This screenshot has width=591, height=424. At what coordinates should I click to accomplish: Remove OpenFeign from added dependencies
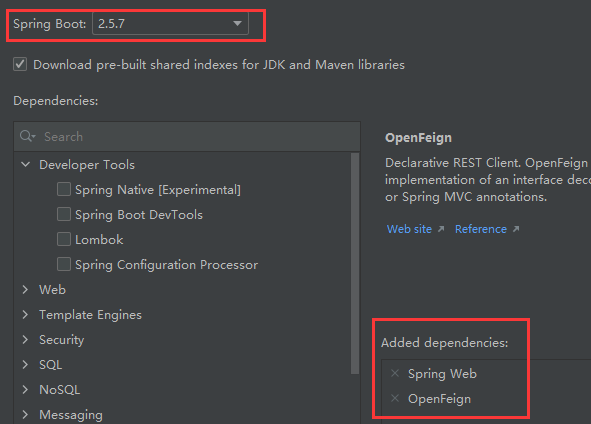395,398
